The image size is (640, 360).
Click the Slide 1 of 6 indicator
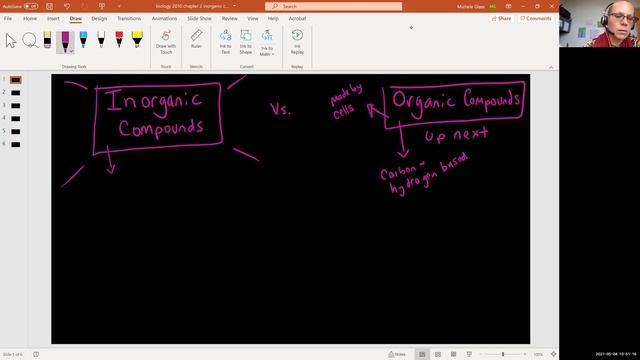click(x=13, y=354)
